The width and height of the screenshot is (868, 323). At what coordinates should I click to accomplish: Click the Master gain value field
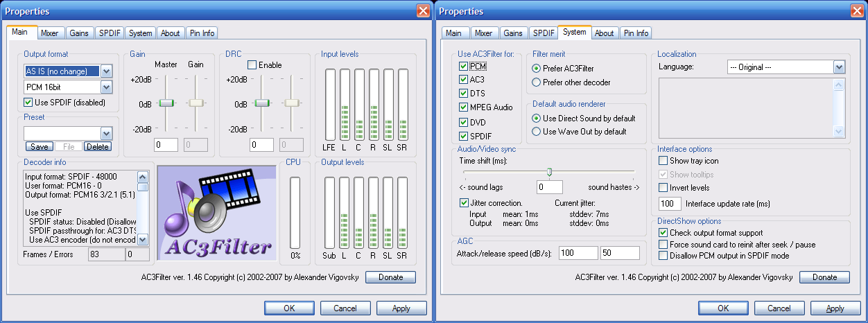[166, 145]
